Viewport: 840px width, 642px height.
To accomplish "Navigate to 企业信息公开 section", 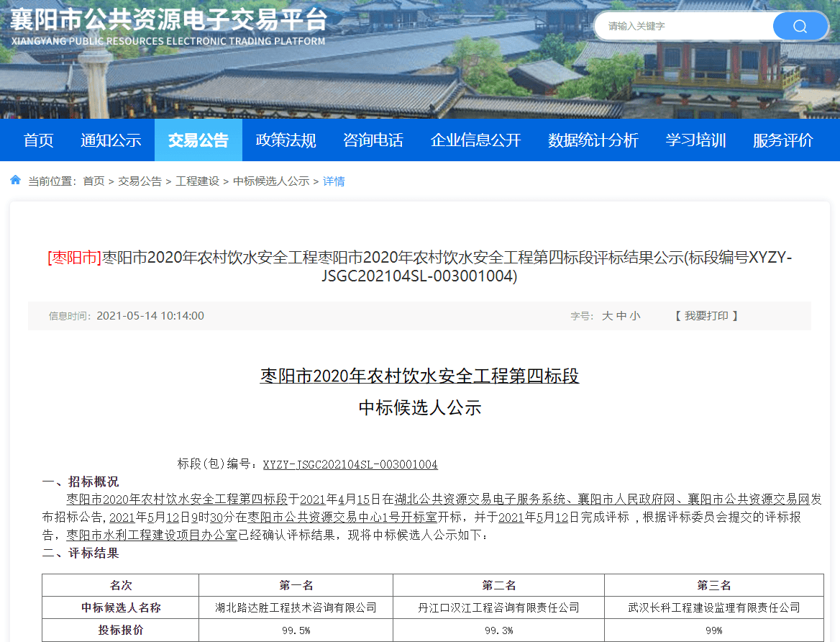I will 475,140.
